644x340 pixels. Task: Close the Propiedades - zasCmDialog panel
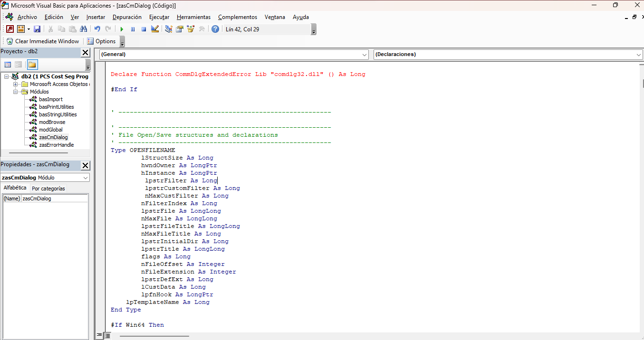[x=85, y=165]
